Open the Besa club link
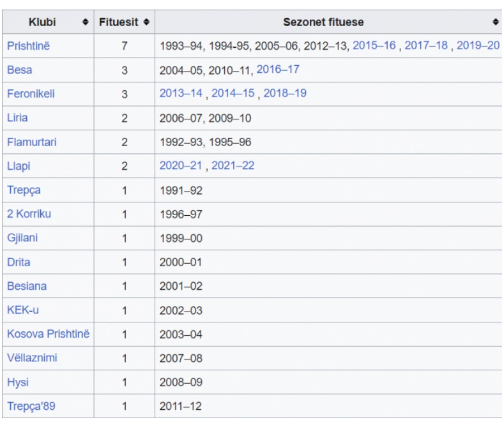This screenshot has height=422, width=504. [x=20, y=70]
